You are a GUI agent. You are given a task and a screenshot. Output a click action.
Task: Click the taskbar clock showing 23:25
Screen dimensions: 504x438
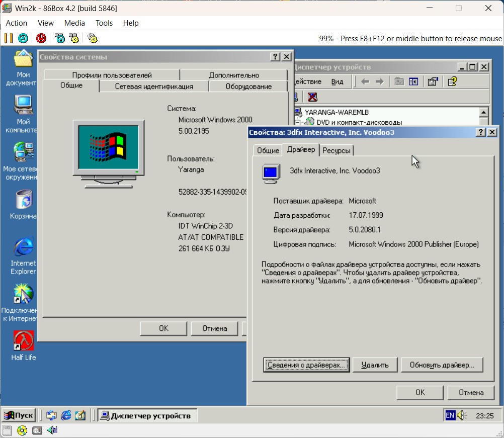click(485, 416)
